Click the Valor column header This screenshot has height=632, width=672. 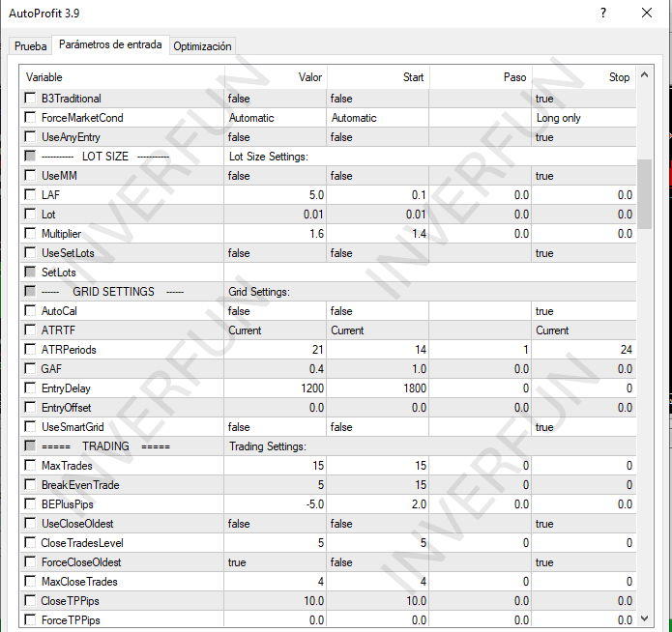276,77
